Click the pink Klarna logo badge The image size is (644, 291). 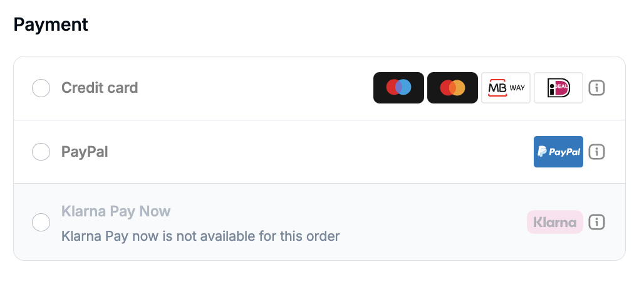554,222
